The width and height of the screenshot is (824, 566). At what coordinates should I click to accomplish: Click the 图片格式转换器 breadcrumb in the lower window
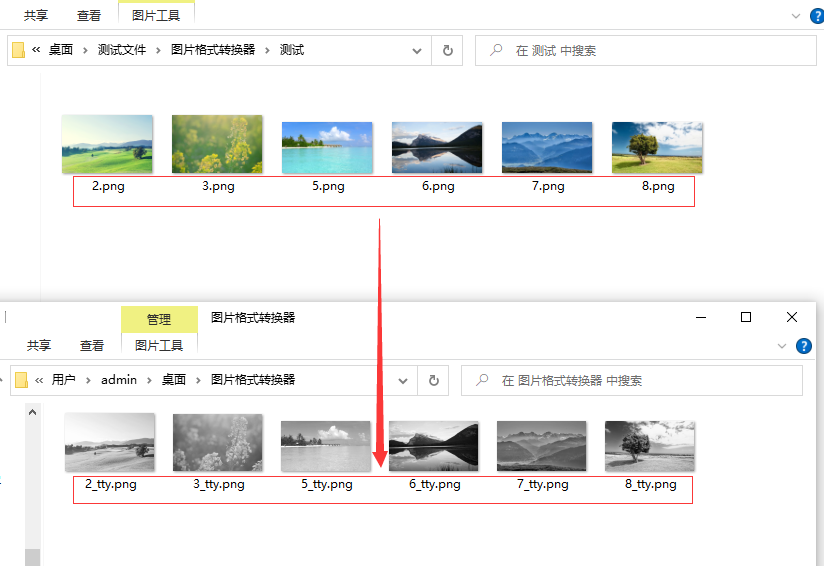pos(253,379)
